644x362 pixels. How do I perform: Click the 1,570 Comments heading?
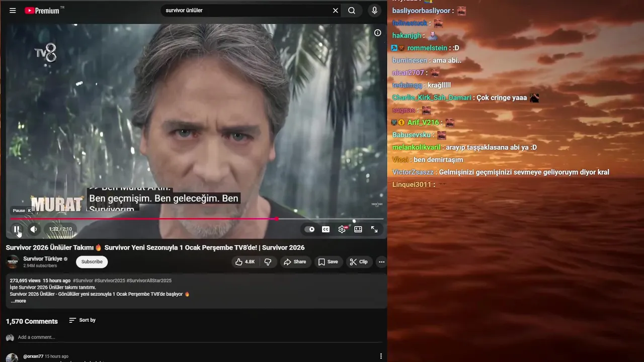click(x=32, y=321)
